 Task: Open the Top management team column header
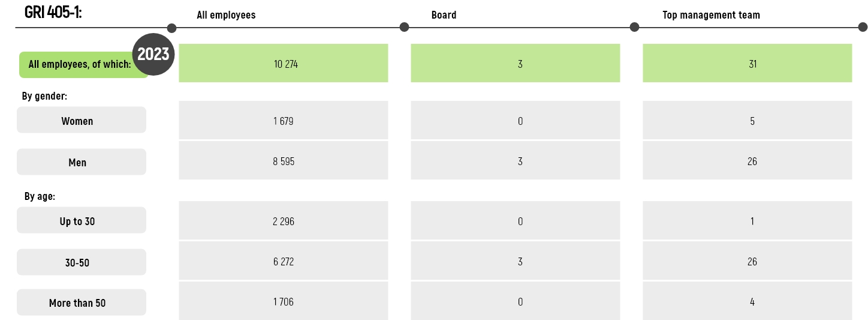tap(711, 15)
